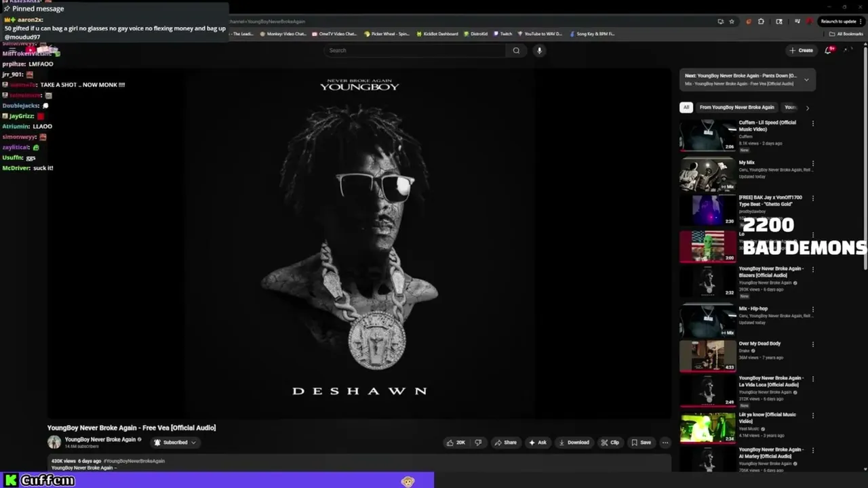Open more actions menu beside Save
868x488 pixels.
coord(665,443)
